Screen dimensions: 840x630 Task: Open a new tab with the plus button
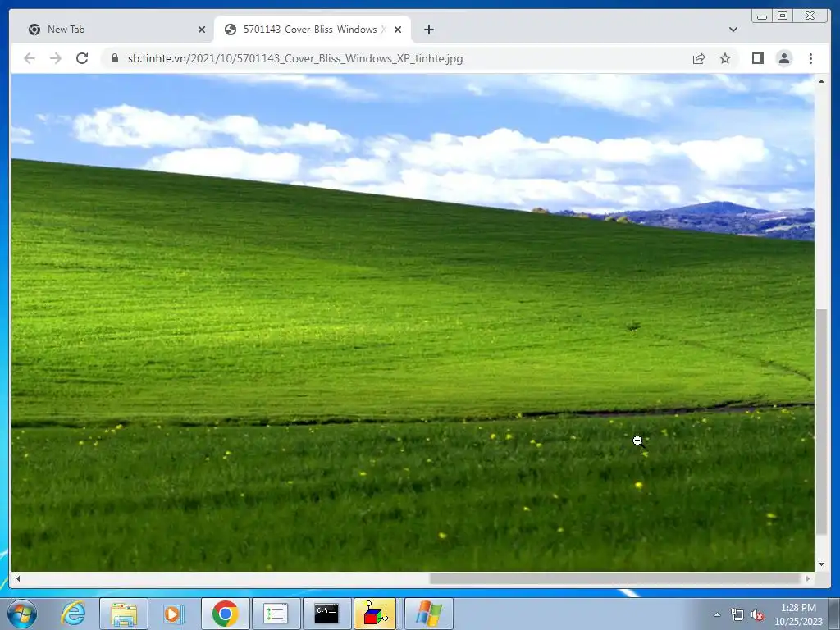tap(428, 30)
